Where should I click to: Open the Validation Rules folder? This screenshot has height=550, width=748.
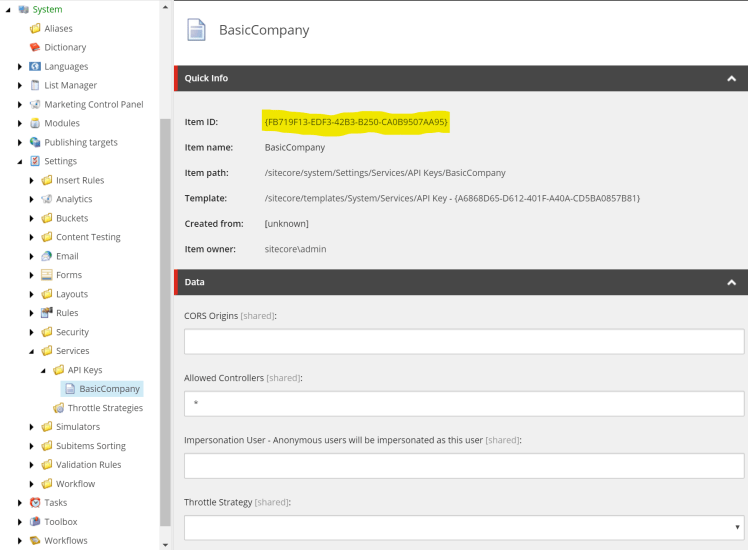[x=88, y=465]
